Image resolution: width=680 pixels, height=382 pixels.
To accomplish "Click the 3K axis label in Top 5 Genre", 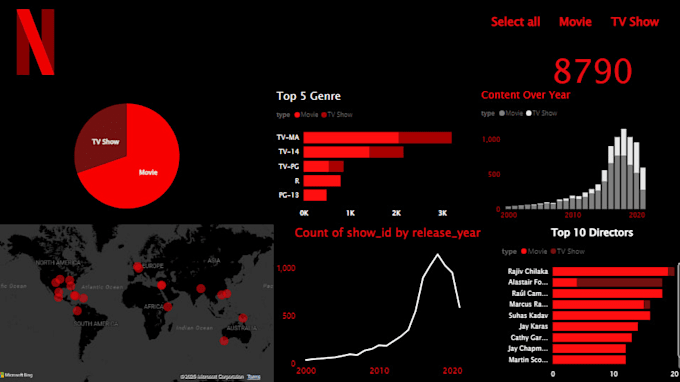I will (x=442, y=213).
